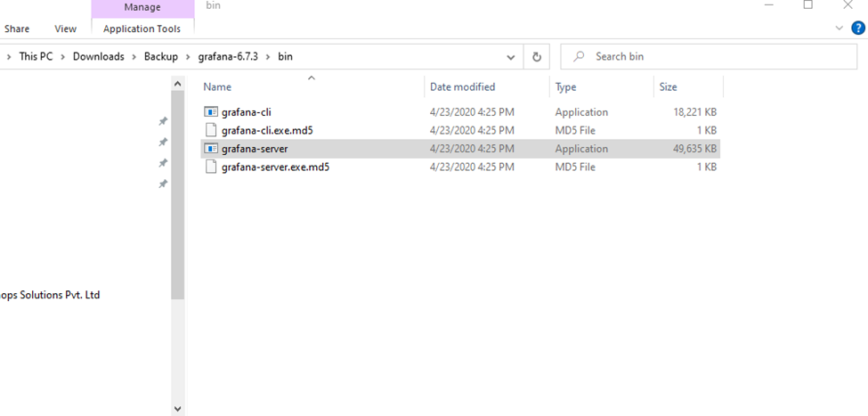The height and width of the screenshot is (416, 868).
Task: Go to Backup folder in breadcrumb
Action: 161,56
